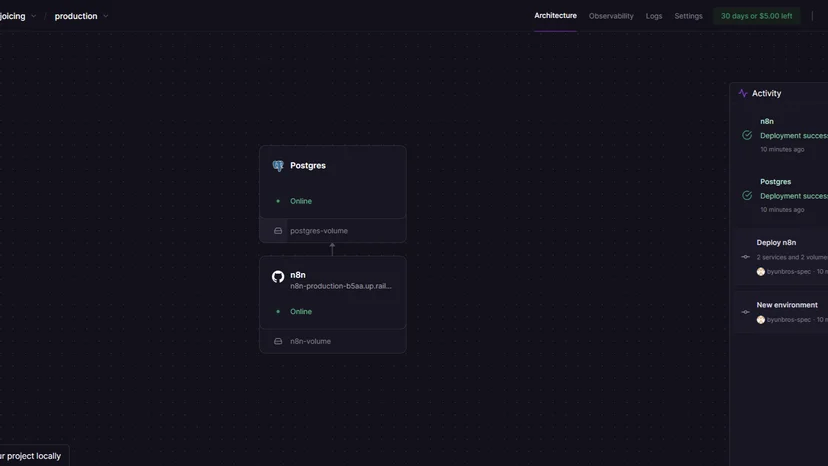Select the Postgres service card

click(x=333, y=182)
